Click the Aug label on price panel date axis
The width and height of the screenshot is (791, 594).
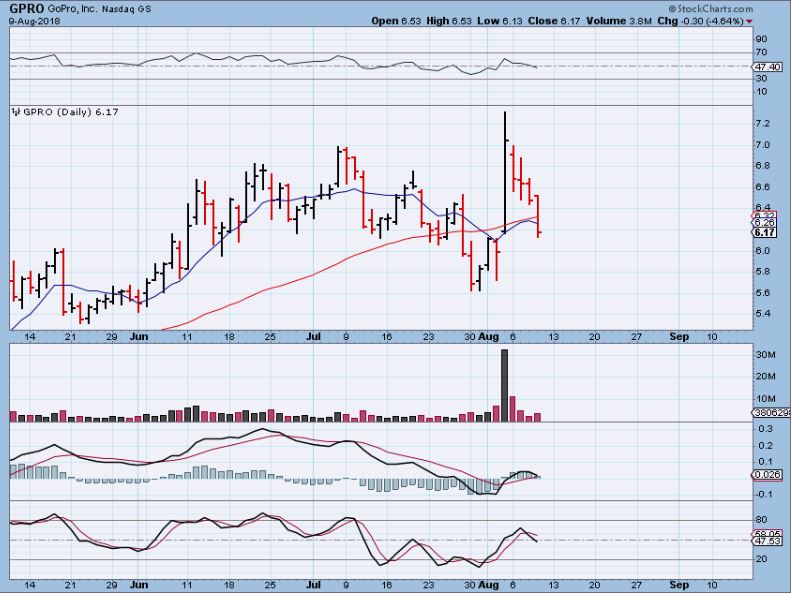pos(488,337)
